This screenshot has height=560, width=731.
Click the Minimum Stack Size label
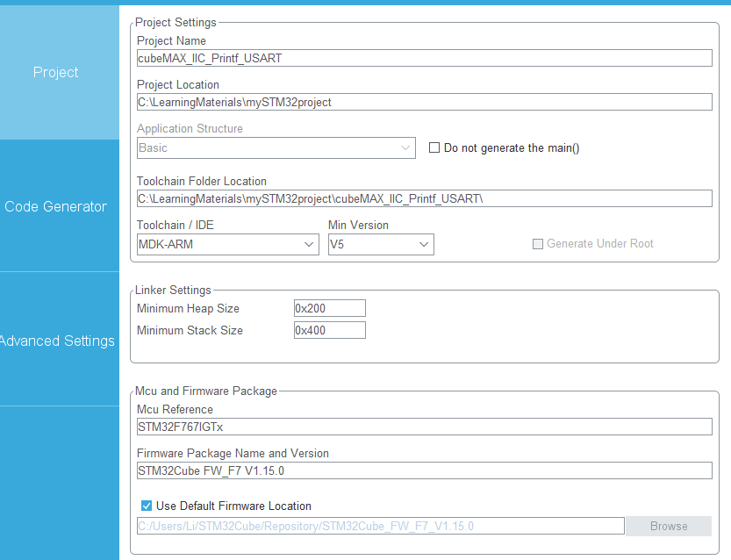pos(190,330)
